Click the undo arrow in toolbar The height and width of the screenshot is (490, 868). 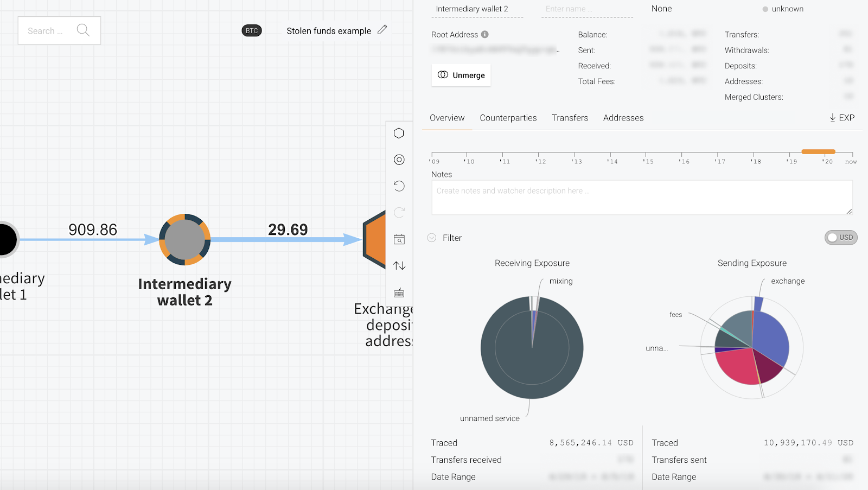[x=399, y=186]
